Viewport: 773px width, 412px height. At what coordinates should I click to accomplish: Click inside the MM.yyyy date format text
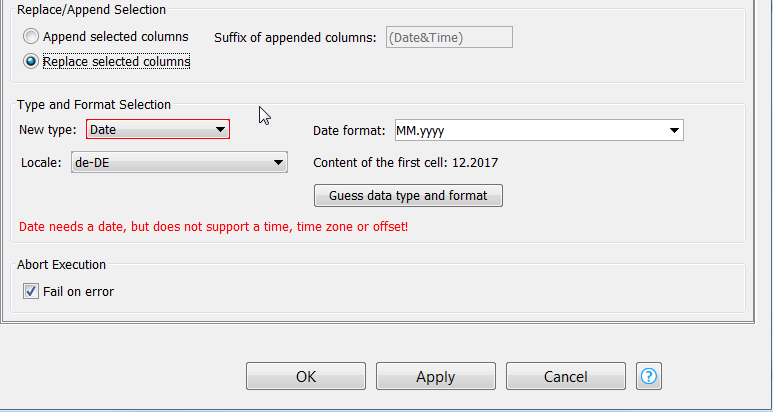point(420,130)
